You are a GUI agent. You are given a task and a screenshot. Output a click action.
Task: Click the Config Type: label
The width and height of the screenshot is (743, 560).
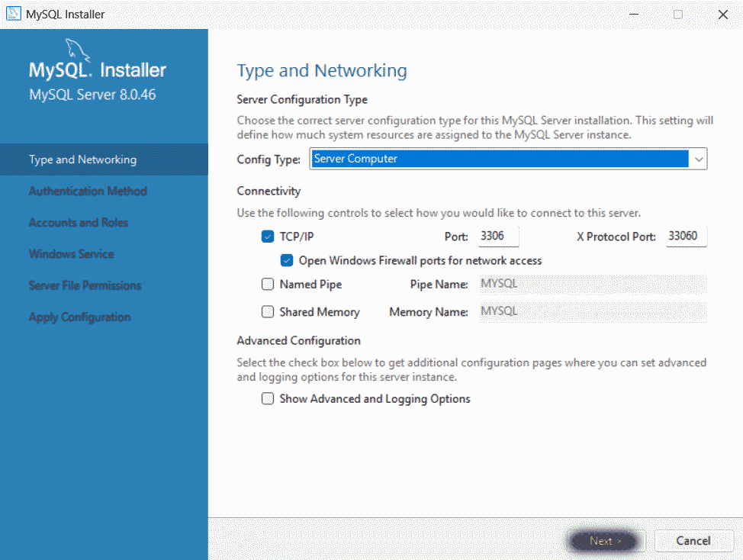point(269,159)
